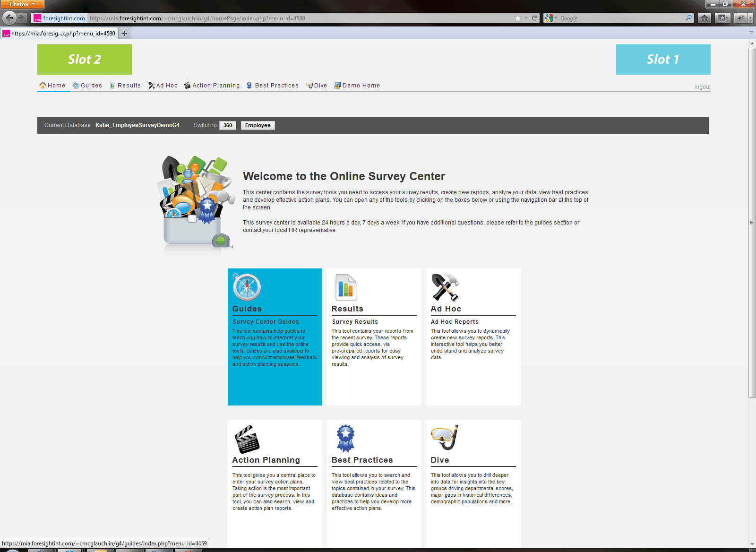Go to Home in the navigation bar
Image resolution: width=756 pixels, height=552 pixels.
coord(53,86)
